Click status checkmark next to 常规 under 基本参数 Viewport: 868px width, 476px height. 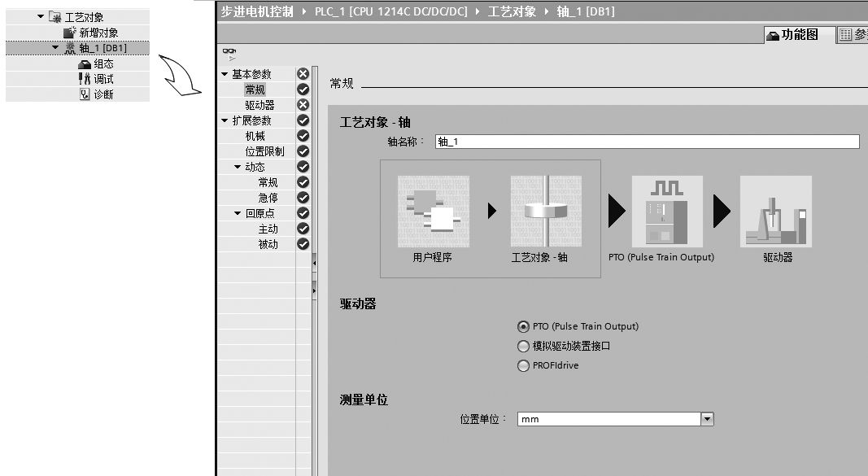303,90
